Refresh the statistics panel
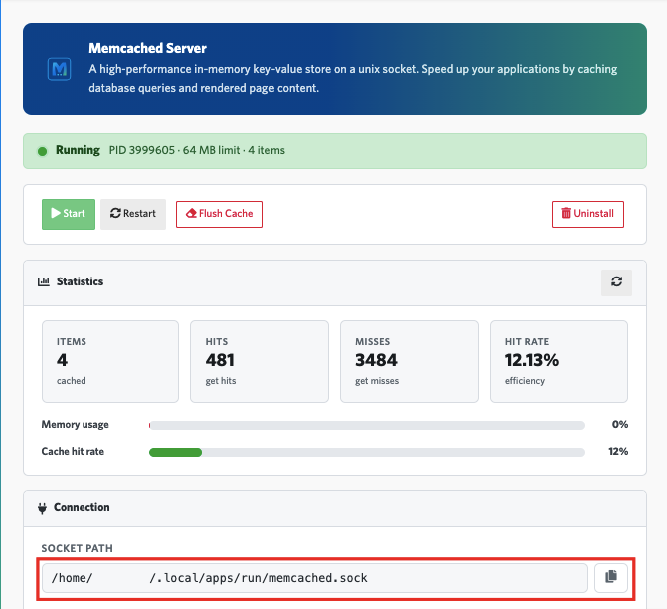Image resolution: width=667 pixels, height=609 pixels. [616, 282]
